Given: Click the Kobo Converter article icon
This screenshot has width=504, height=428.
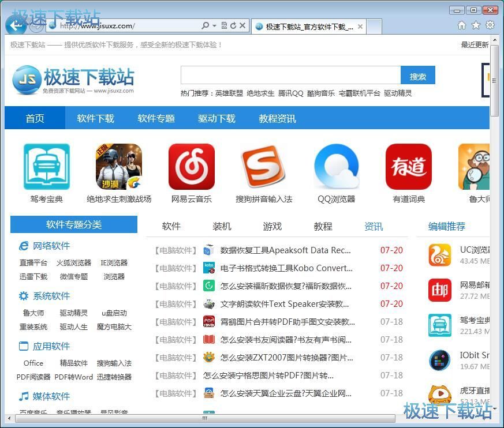Looking at the screenshot, I should point(209,268).
